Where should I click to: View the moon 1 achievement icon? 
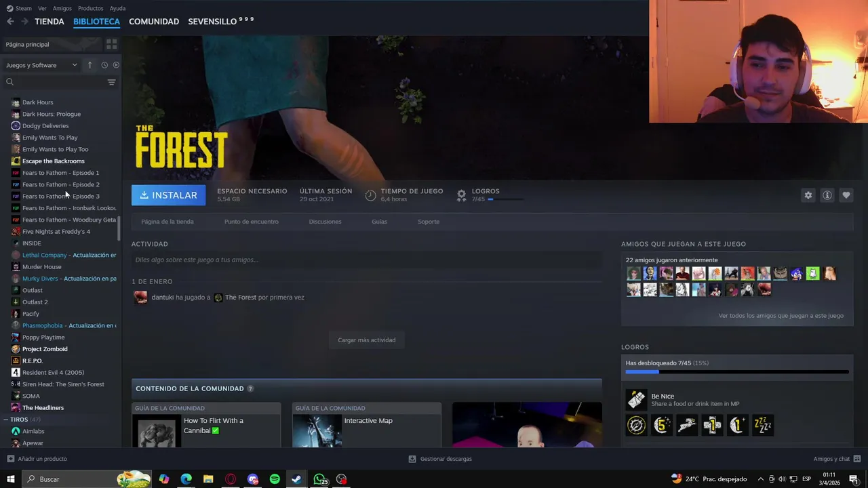(x=737, y=425)
